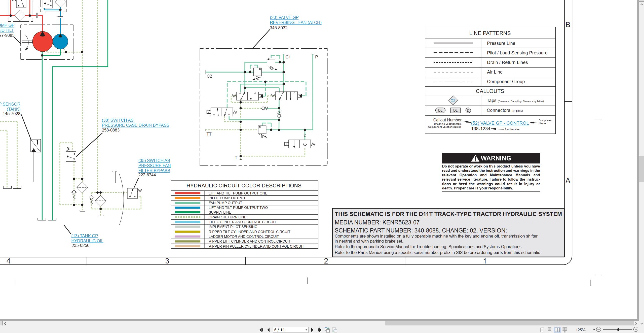Click the C1 port label on valve diagram
644x333 pixels.
click(288, 57)
